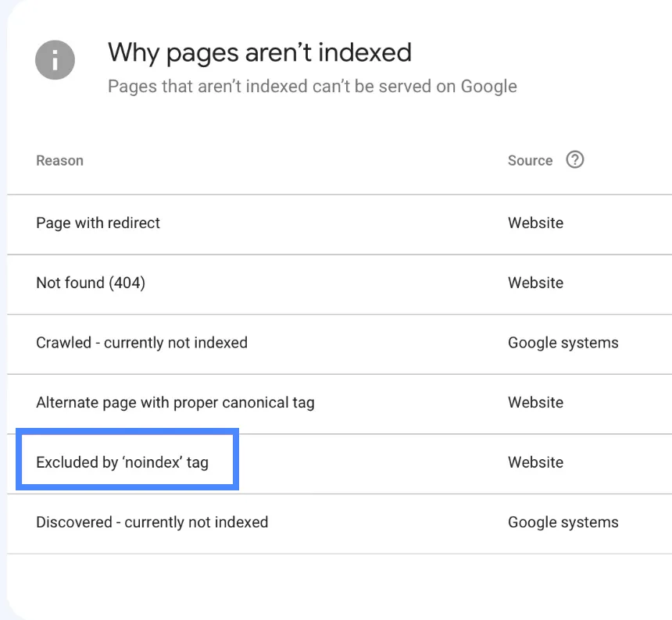Click the info icon beside the heading
The height and width of the screenshot is (620, 672).
click(x=55, y=60)
